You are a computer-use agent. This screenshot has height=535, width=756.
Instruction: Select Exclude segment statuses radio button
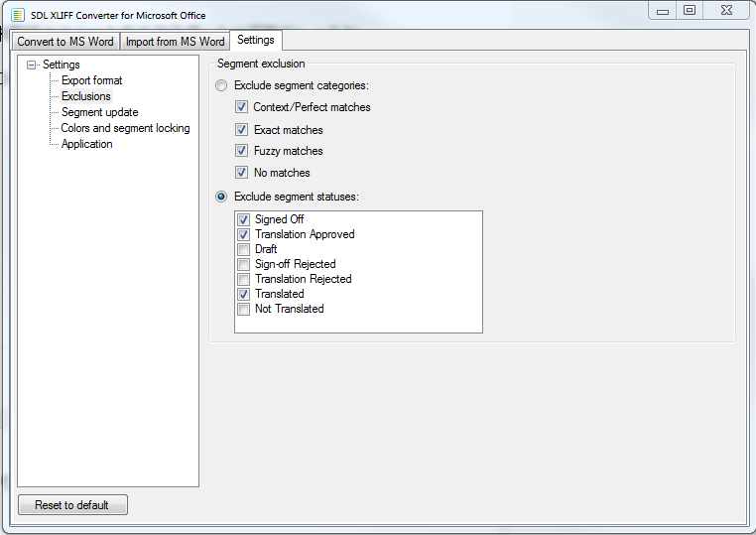pyautogui.click(x=221, y=197)
